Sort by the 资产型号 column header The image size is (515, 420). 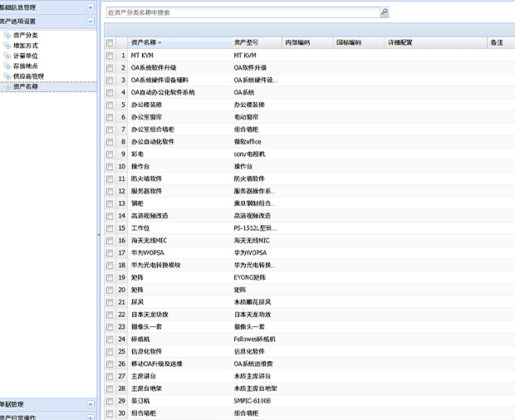coord(256,42)
